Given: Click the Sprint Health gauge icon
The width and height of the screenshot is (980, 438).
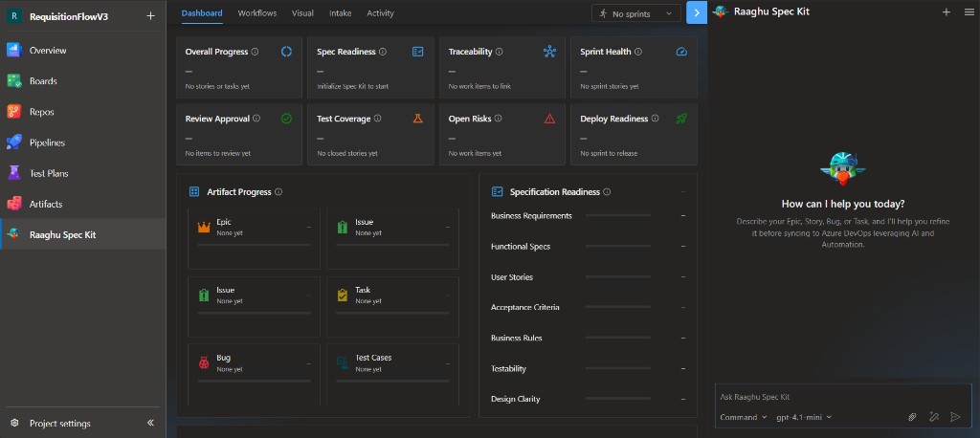Looking at the screenshot, I should pyautogui.click(x=681, y=52).
